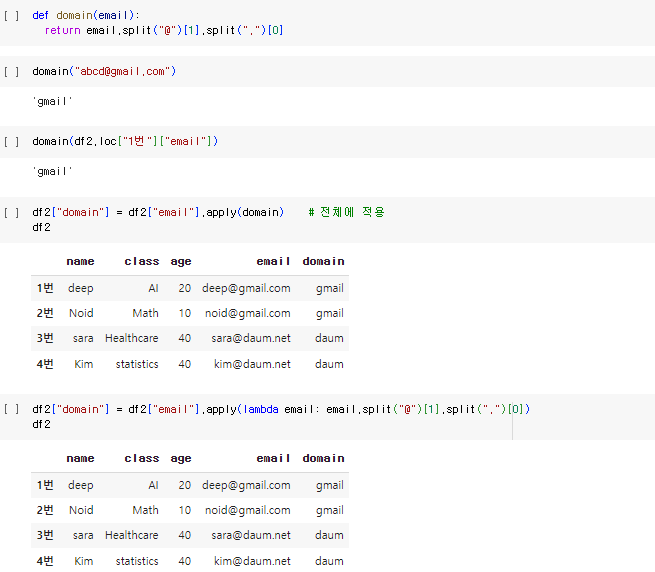Click 'deep' name cell in the first table

coord(81,288)
